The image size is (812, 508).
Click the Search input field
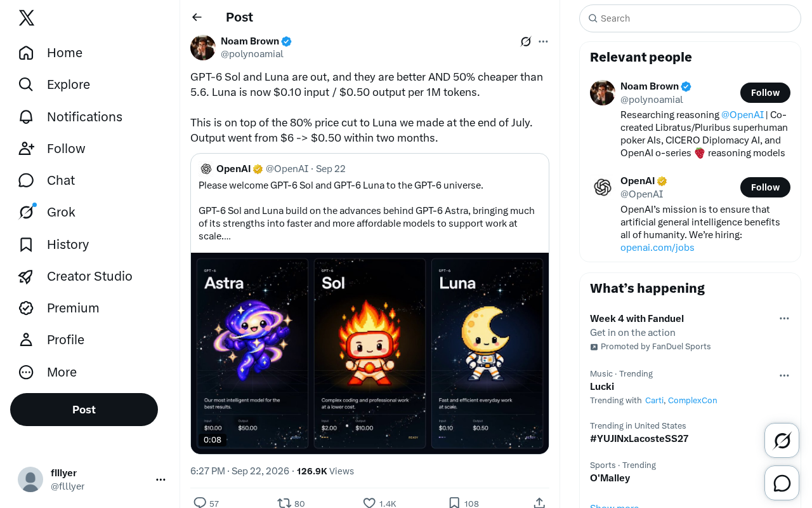click(x=690, y=18)
